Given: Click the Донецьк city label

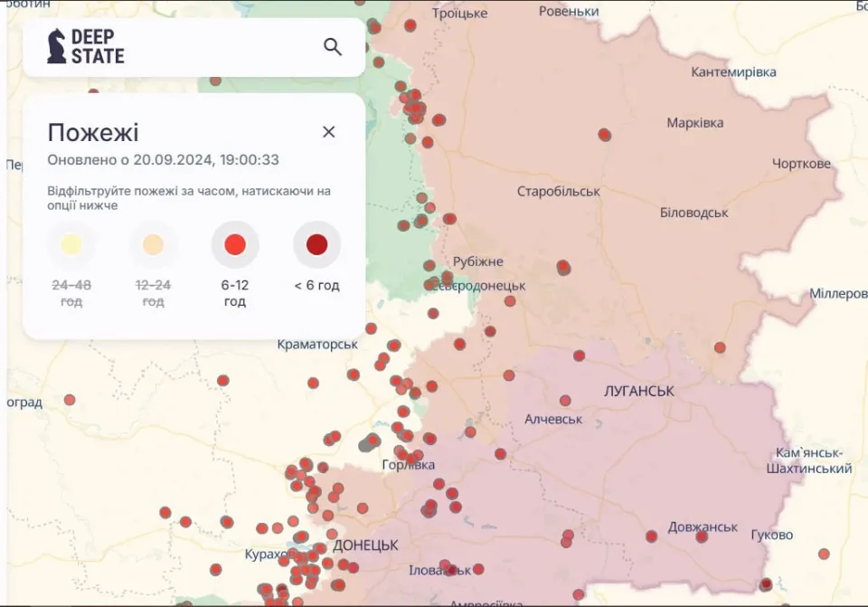Looking at the screenshot, I should pos(365,545).
